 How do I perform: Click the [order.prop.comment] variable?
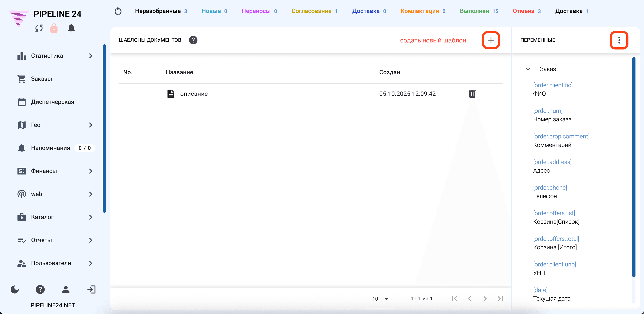click(561, 136)
